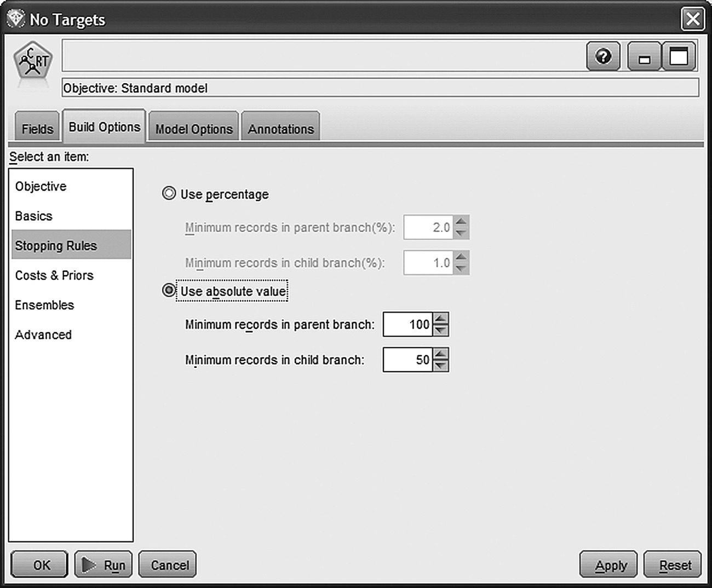Click the Run button
The height and width of the screenshot is (588, 712).
[x=104, y=564]
